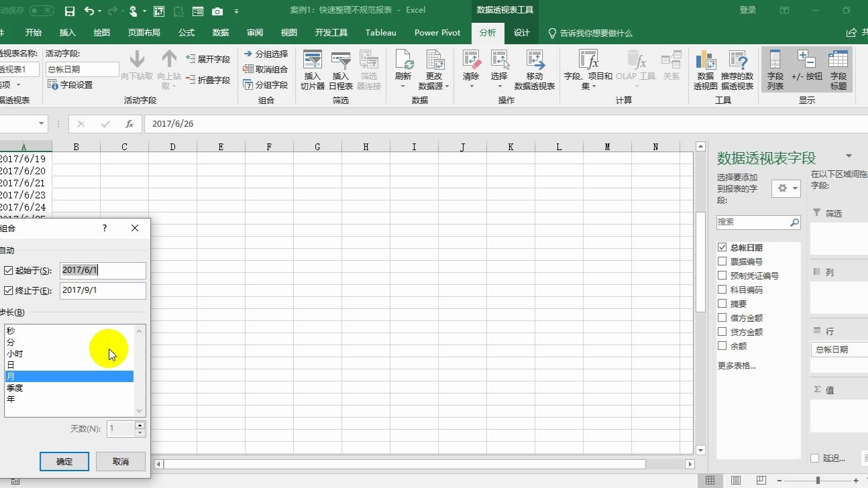
Task: Open the PivotTable Fields pane options arrow
Action: pos(849,156)
